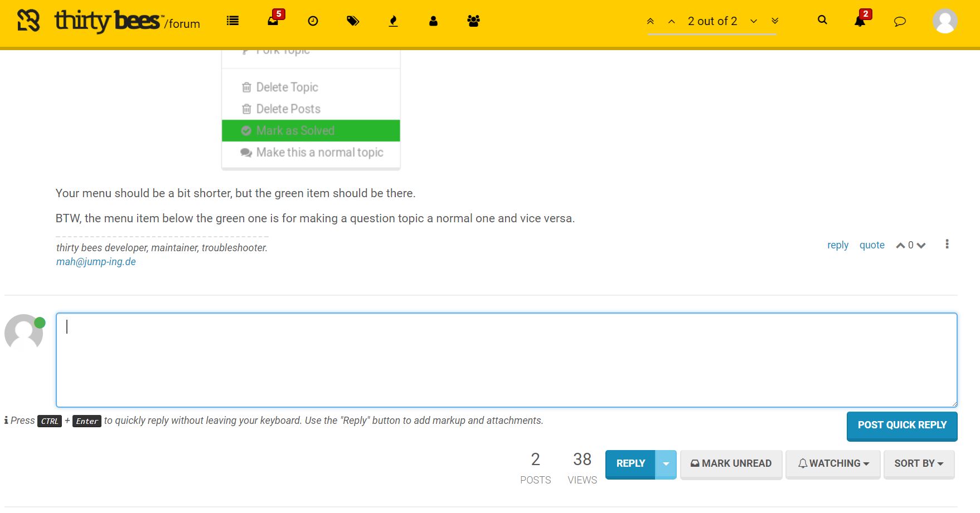980x513 pixels.
Task: Expand the Sort By dropdown
Action: point(919,463)
